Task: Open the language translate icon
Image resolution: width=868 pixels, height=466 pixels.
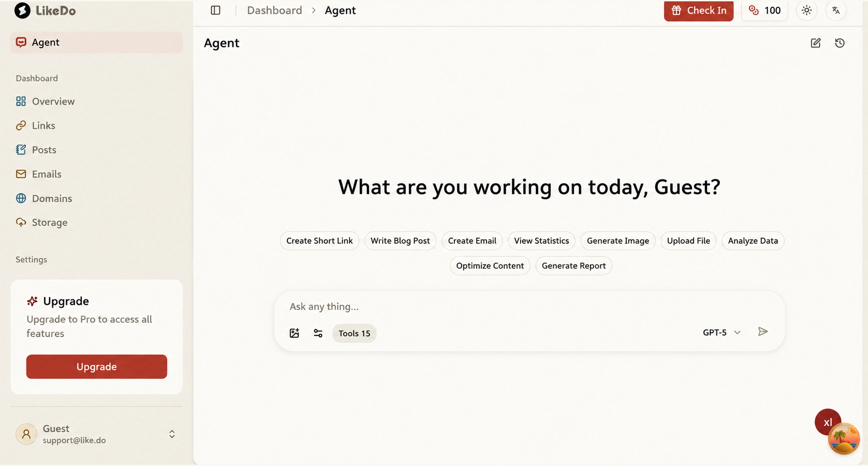Action: tap(836, 10)
